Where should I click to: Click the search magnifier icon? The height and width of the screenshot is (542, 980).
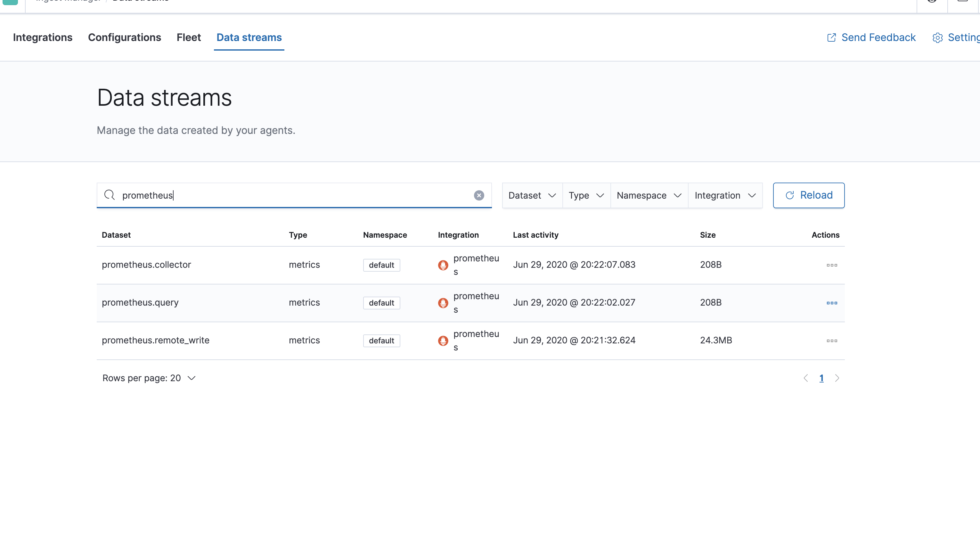click(110, 195)
